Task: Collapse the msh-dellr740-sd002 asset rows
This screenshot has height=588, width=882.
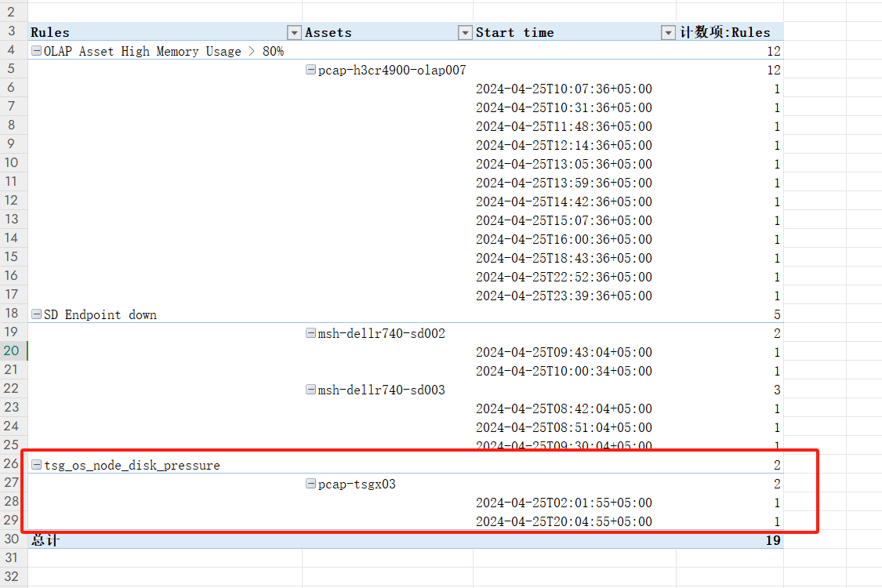Action: 310,334
